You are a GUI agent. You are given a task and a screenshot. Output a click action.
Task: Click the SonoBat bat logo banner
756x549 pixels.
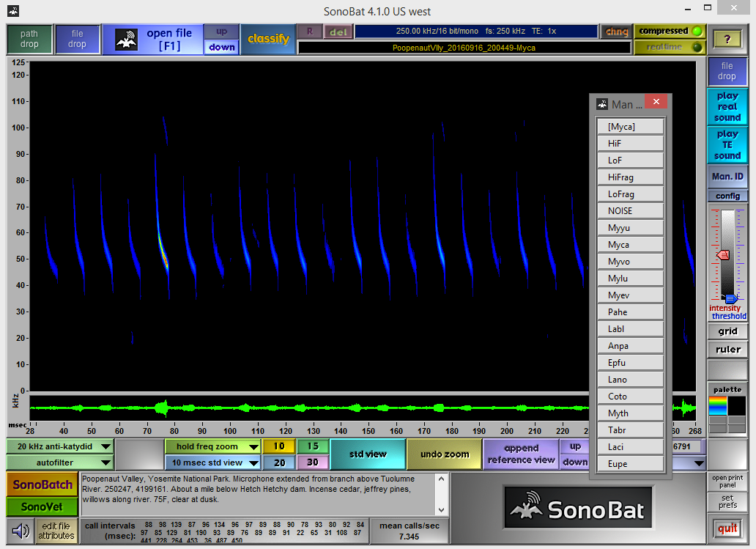pyautogui.click(x=577, y=507)
